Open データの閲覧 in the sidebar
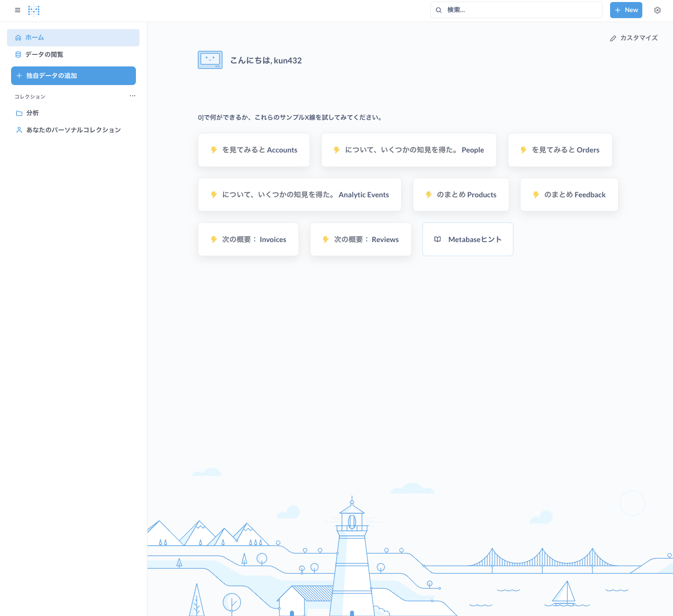673x616 pixels. 73,55
